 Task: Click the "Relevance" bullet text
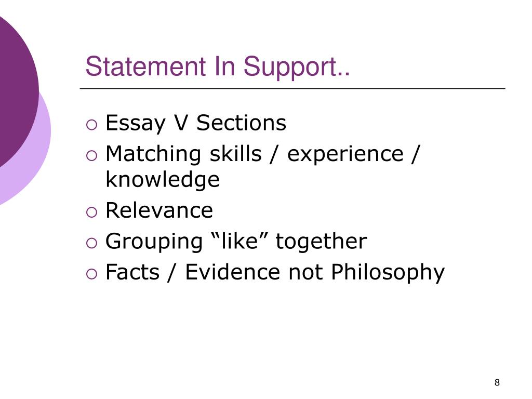point(159,210)
